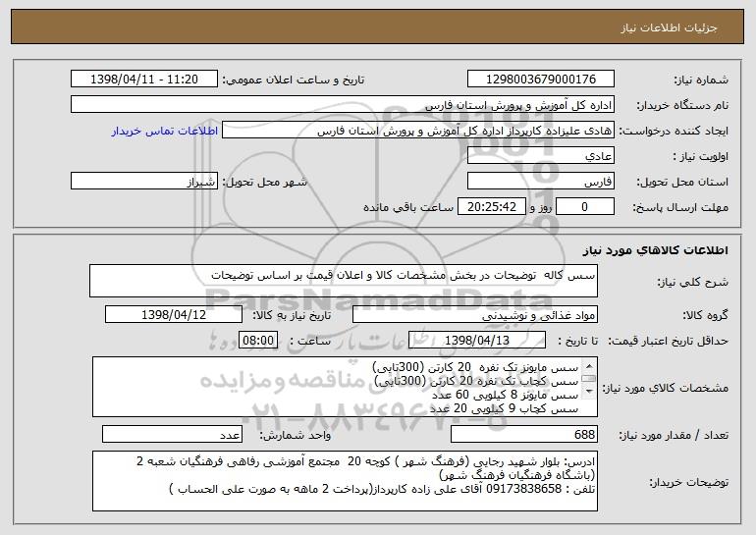Screen dimensions: 756x535
Task: Click the label ایجاد کننده درخواست
Action: pos(674,132)
